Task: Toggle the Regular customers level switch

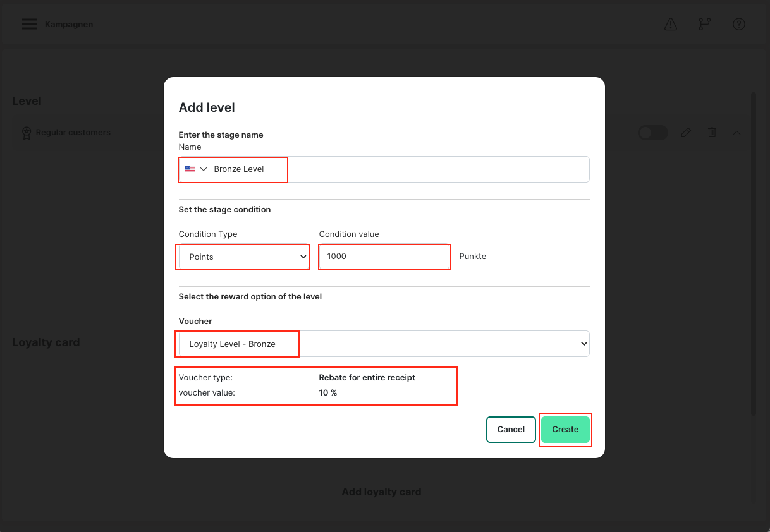Action: point(653,133)
